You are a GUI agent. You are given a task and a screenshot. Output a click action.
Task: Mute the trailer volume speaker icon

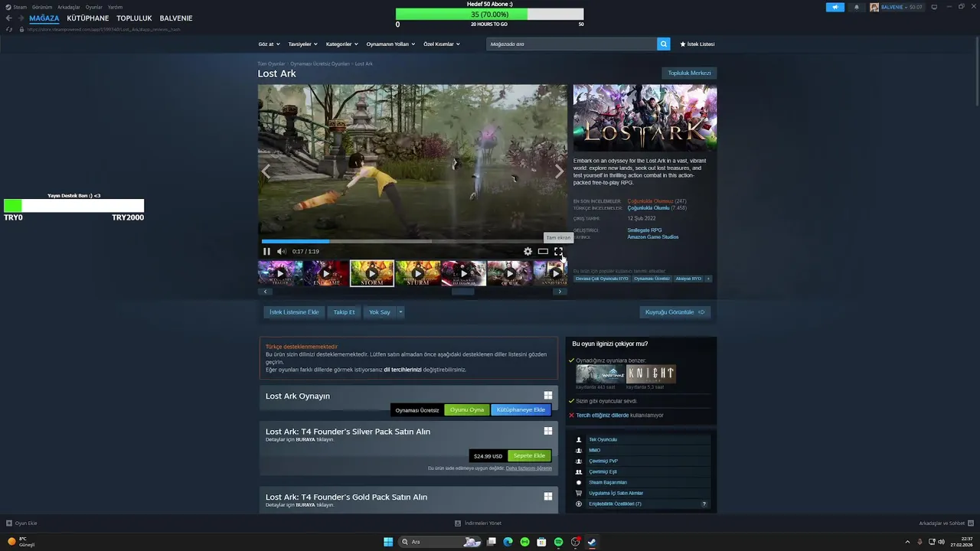[281, 251]
